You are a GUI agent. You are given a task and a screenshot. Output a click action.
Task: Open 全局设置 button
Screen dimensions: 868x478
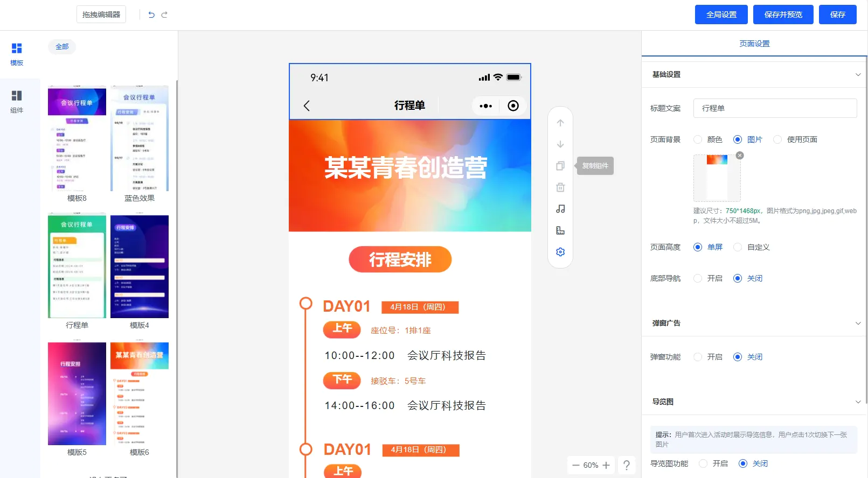(721, 15)
